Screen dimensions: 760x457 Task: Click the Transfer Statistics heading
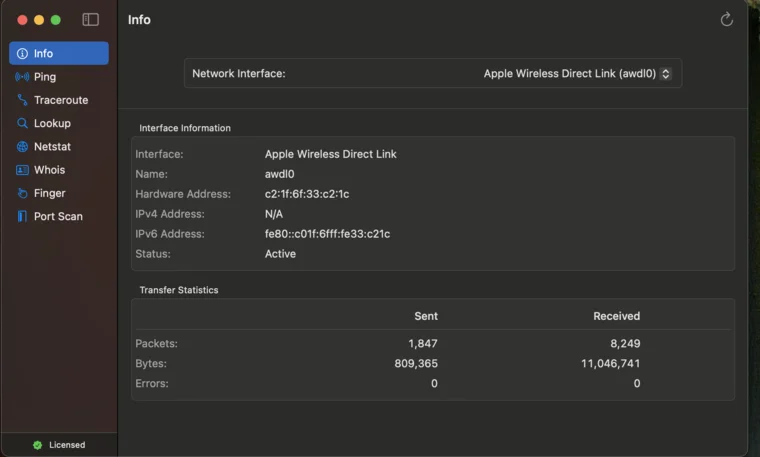(179, 290)
